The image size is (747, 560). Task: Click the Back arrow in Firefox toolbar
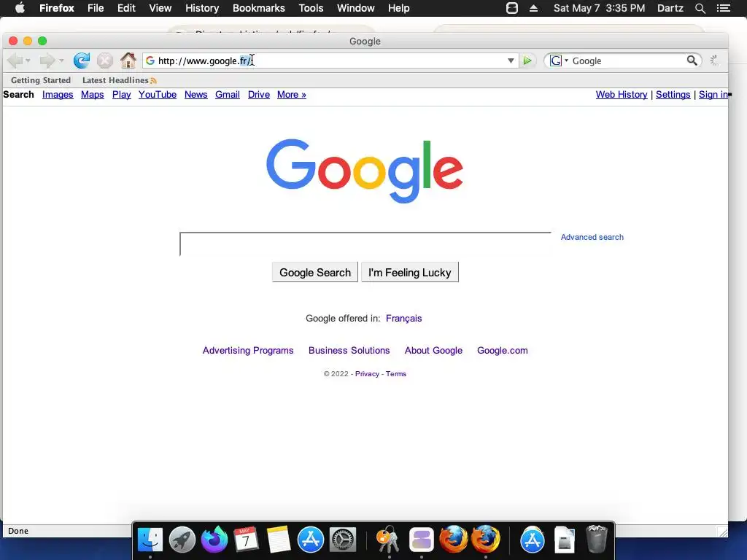(x=15, y=61)
